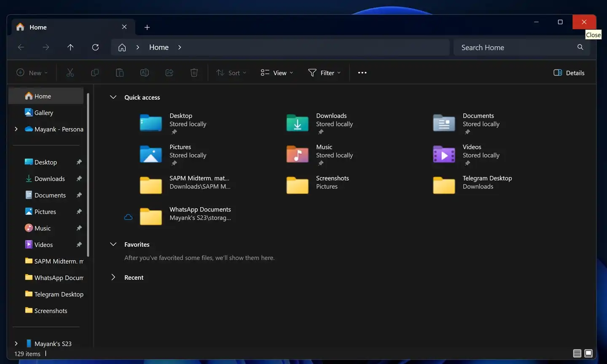
Task: Unpin Videos using its sidebar pin
Action: (79, 244)
